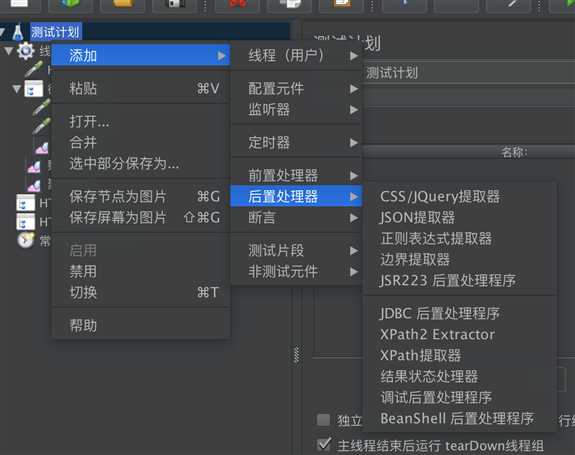Choose 选中部分保存为... entry
The height and width of the screenshot is (455, 575).
coord(141,164)
